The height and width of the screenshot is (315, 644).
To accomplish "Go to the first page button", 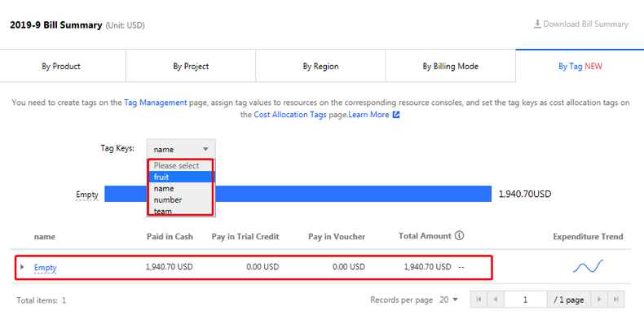I will [479, 300].
